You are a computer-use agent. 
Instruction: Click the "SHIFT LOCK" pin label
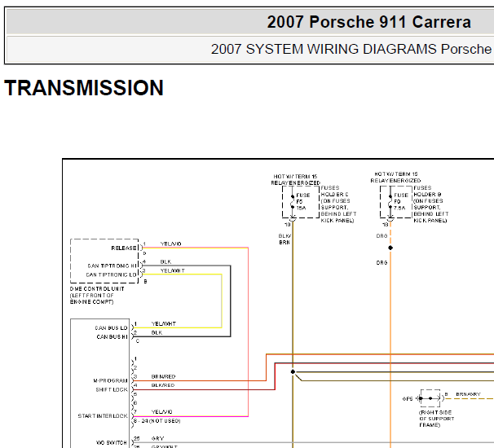(112, 389)
